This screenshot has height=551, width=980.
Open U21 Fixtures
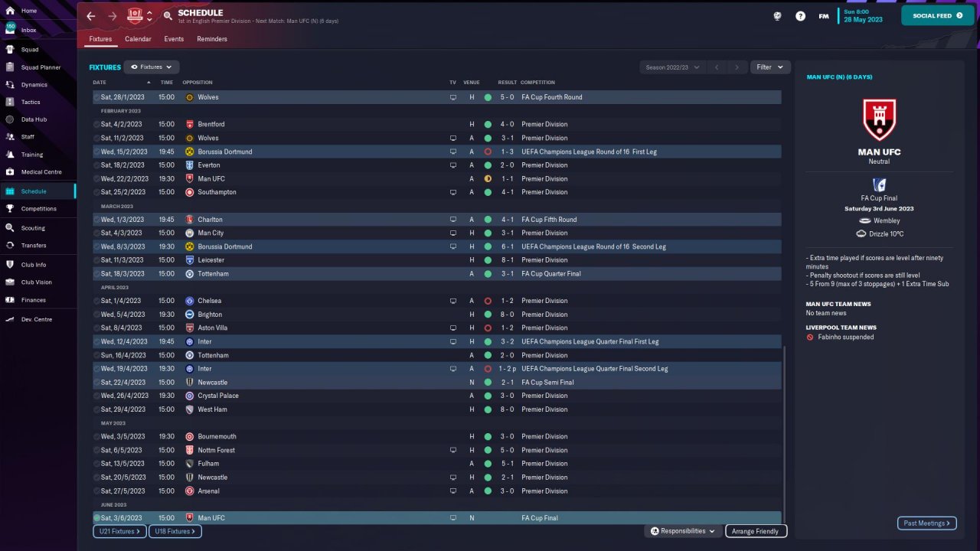pyautogui.click(x=119, y=531)
